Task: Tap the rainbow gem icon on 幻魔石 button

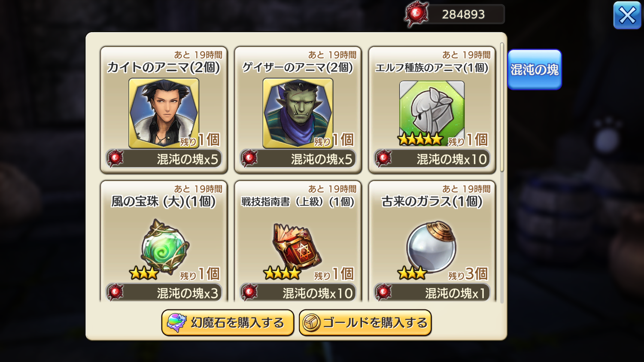Action: coord(176,323)
